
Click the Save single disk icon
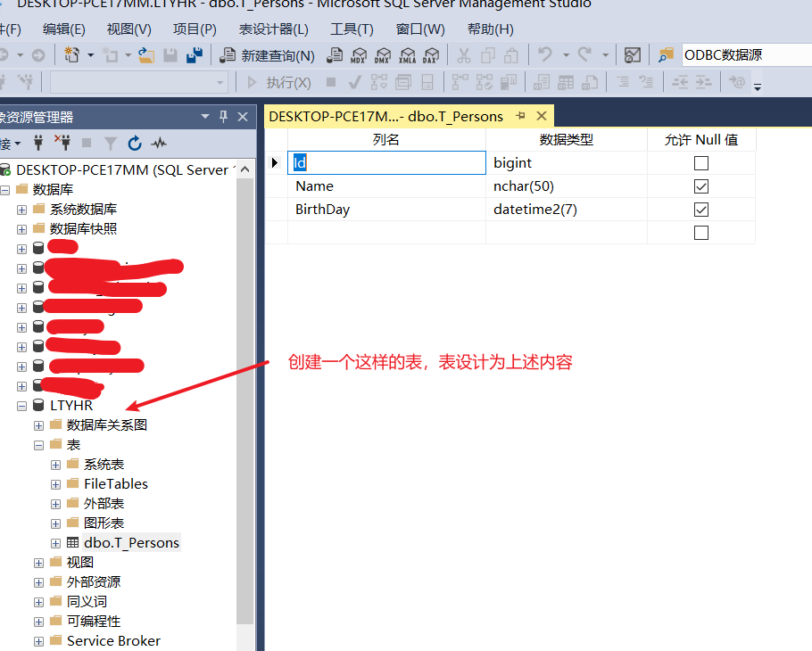[170, 55]
